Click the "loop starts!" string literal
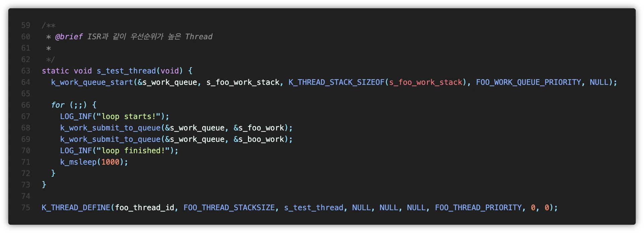The width and height of the screenshot is (644, 233). pyautogui.click(x=128, y=116)
